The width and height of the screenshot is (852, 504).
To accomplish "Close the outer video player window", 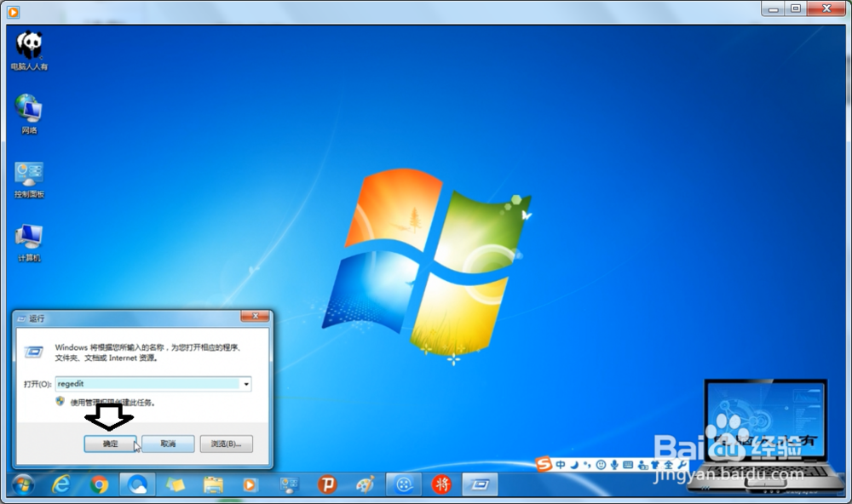I will [x=826, y=9].
